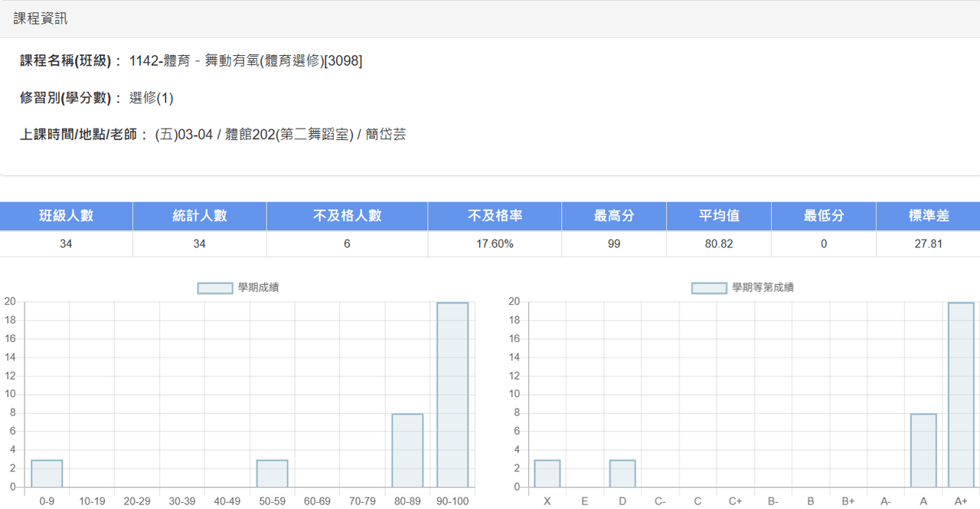
Task: Click the X grade bar
Action: tap(547, 473)
